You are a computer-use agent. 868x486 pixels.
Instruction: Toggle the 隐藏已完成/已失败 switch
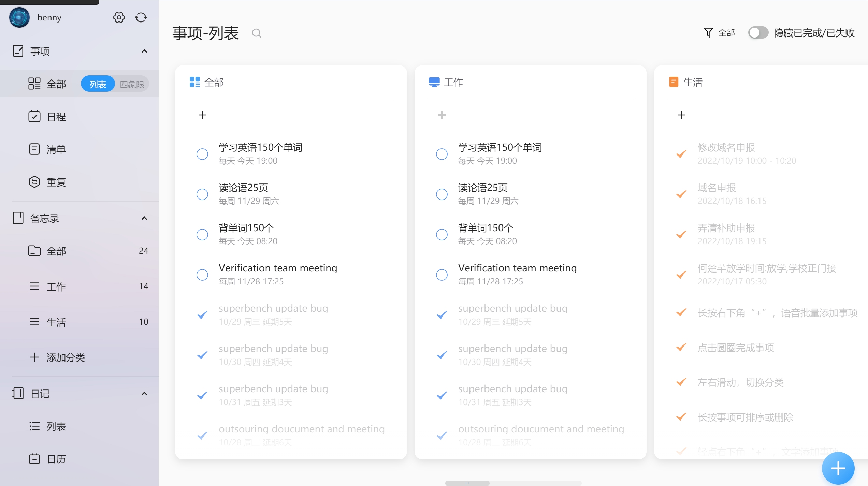(x=758, y=33)
